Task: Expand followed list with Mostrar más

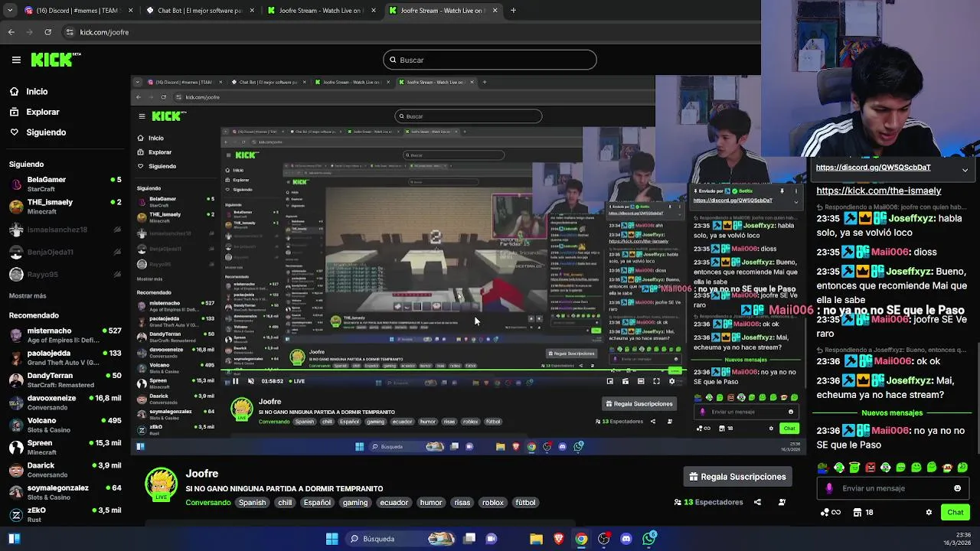Action: 28,295
